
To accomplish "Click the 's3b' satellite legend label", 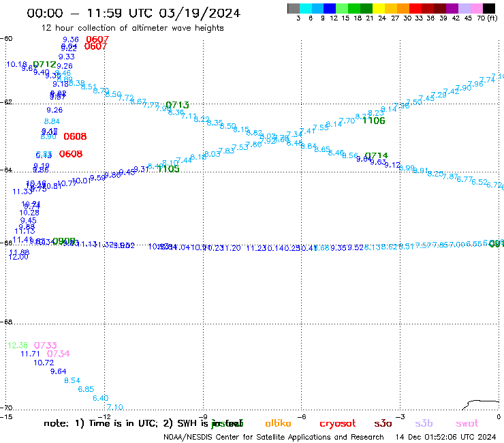I will click(x=424, y=423).
